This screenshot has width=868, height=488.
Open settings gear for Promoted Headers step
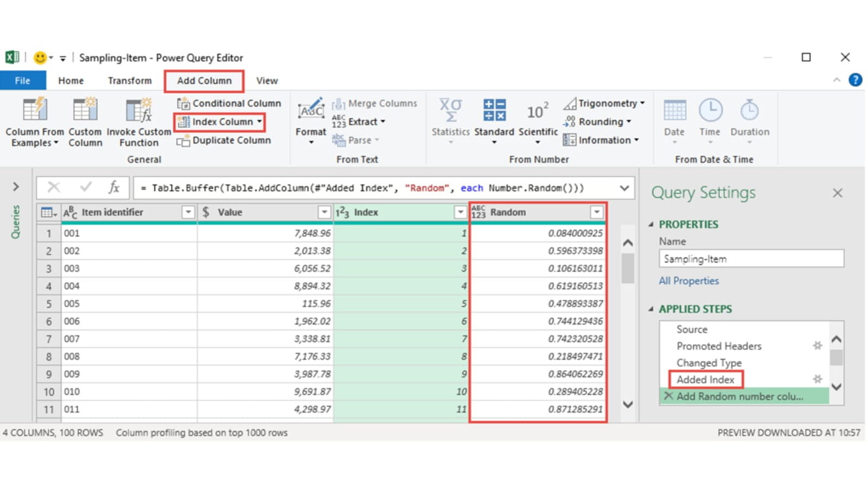(817, 346)
